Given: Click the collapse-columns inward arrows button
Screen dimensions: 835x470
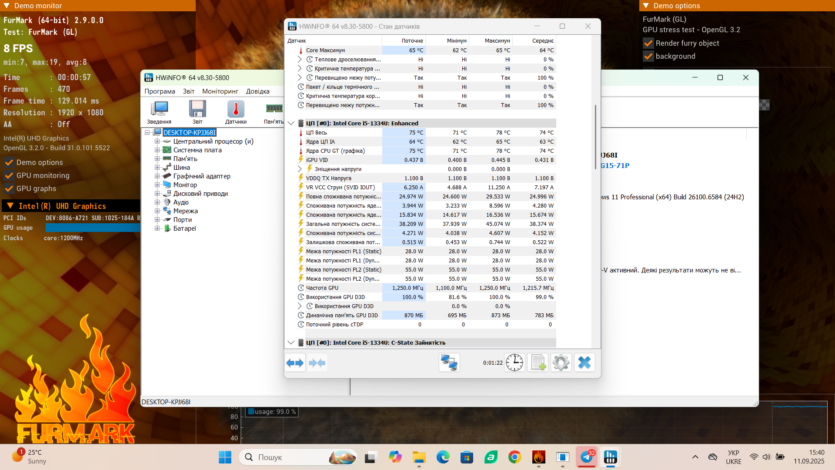Looking at the screenshot, I should tap(317, 363).
